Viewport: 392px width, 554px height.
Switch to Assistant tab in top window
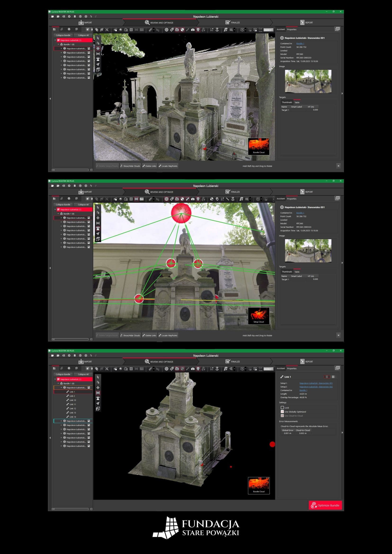point(281,29)
